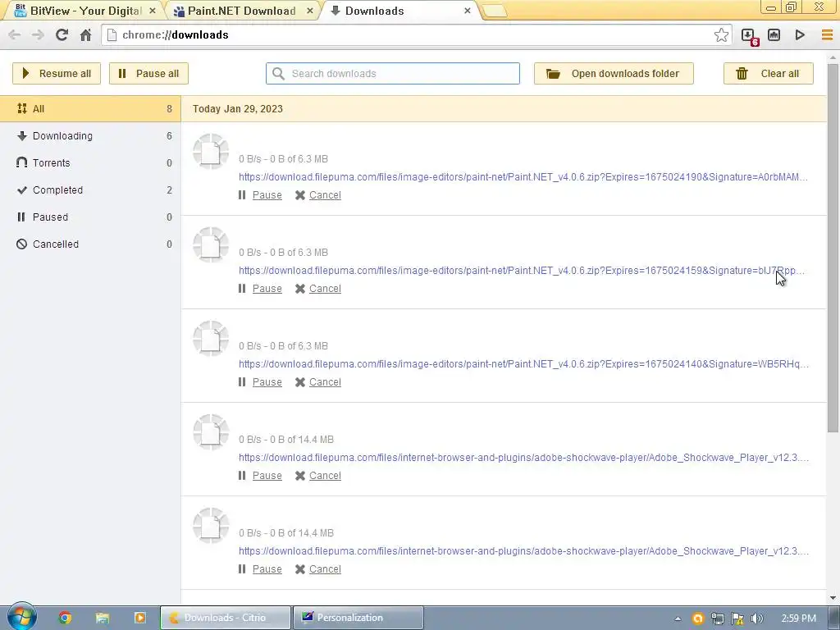The image size is (840, 630).
Task: Open the Citrio main menu icon
Action: click(827, 34)
